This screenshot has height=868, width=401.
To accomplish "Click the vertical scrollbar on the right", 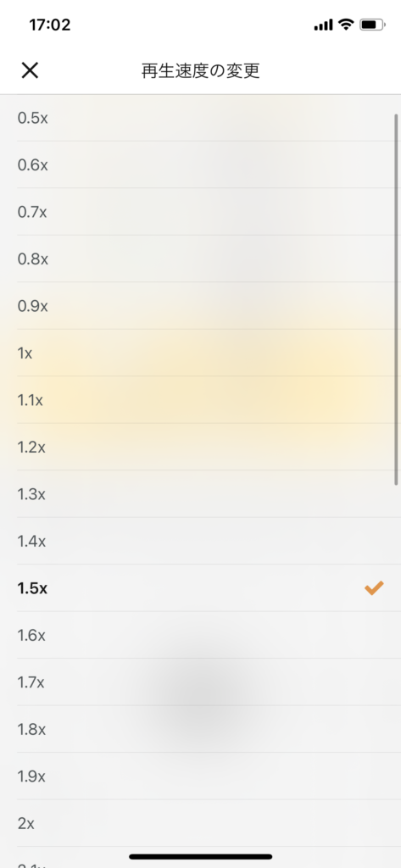I will [396, 299].
